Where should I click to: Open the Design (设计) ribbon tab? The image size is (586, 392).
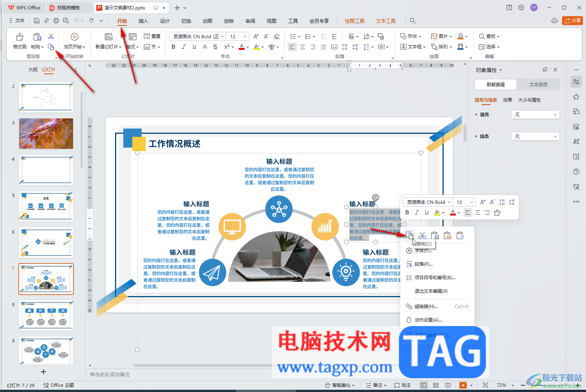[x=164, y=21]
